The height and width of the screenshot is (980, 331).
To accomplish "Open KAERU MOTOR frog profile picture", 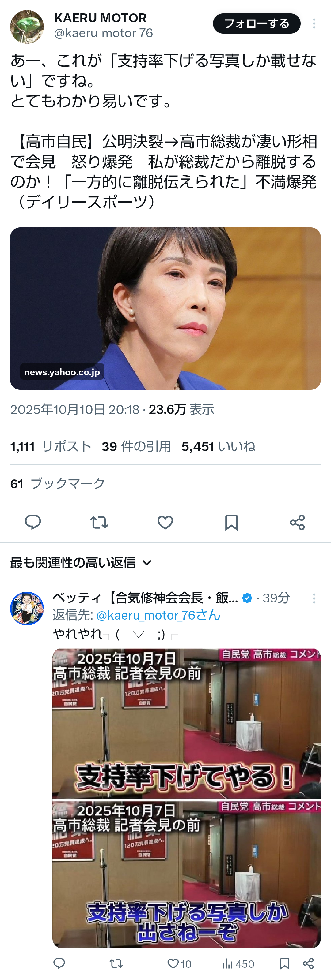I will click(27, 27).
